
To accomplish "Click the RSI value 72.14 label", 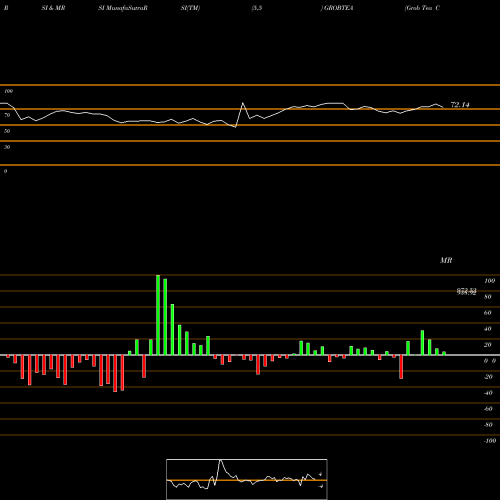I will click(460, 105).
